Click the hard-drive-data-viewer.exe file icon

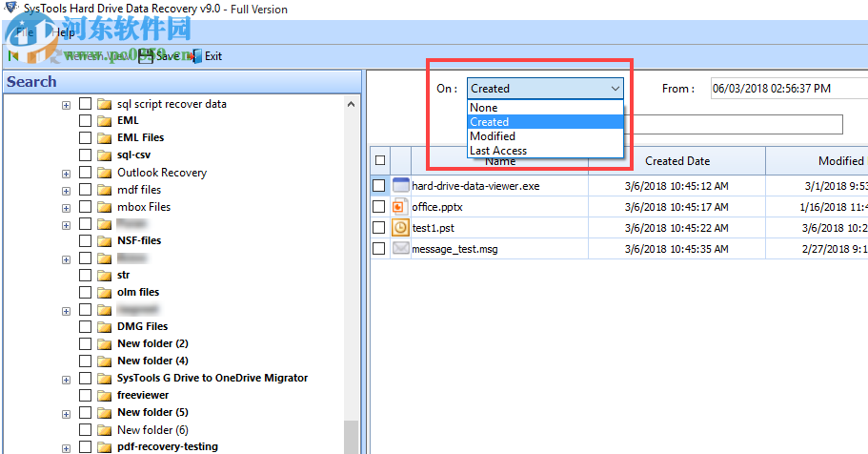[401, 185]
